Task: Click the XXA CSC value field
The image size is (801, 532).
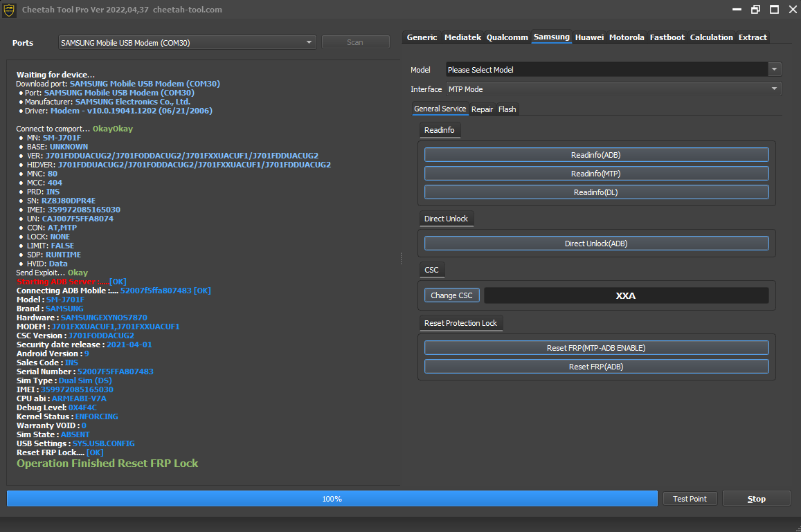Action: 626,295
